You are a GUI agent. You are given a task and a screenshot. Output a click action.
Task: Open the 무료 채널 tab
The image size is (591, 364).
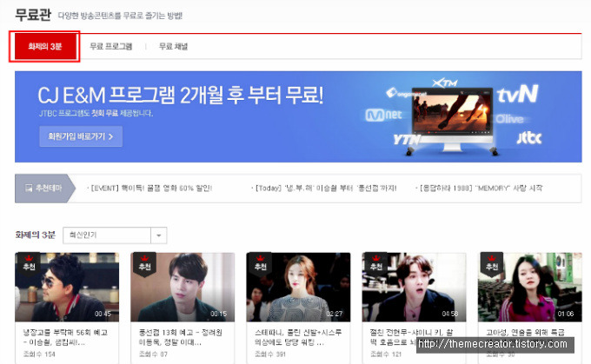tap(173, 46)
